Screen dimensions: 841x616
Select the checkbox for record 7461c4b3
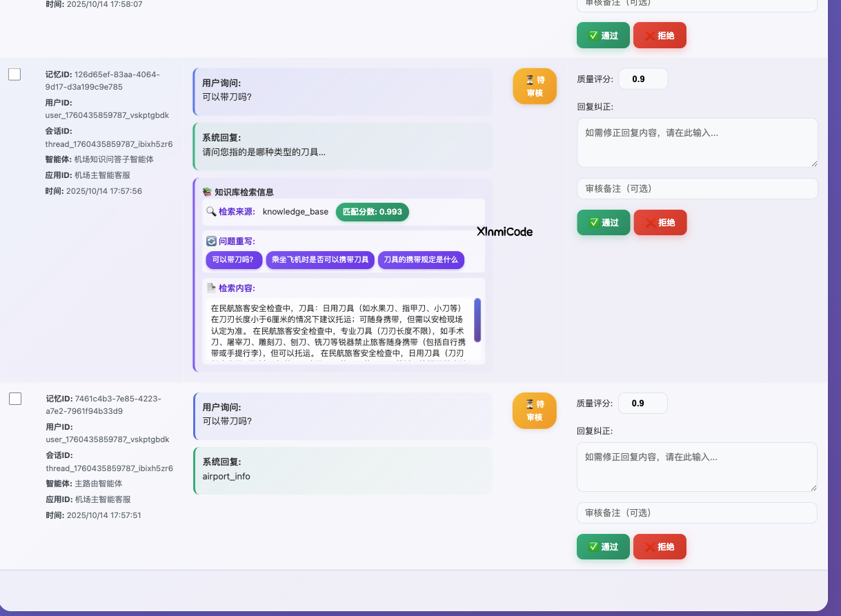(14, 399)
